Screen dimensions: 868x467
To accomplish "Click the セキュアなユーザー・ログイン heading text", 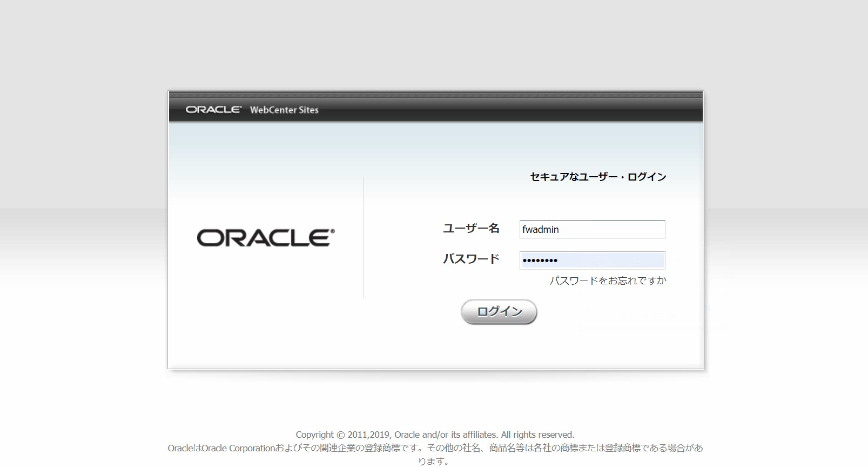I will 598,177.
